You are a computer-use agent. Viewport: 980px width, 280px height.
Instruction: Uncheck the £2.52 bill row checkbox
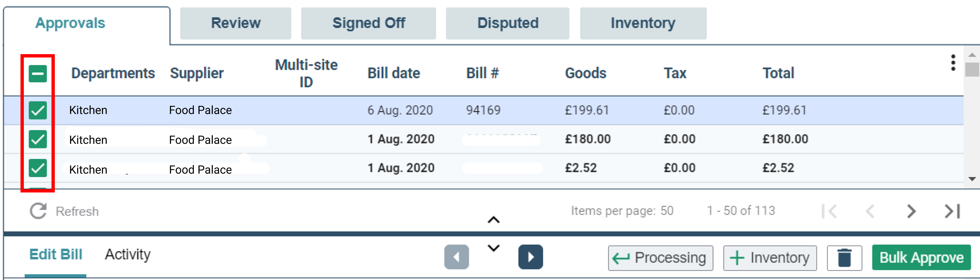[38, 168]
